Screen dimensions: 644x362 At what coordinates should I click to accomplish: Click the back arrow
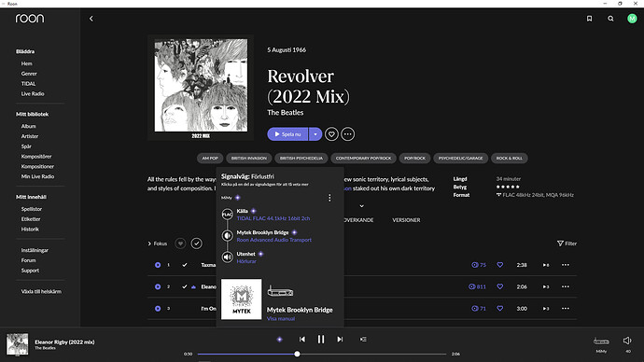pos(91,19)
